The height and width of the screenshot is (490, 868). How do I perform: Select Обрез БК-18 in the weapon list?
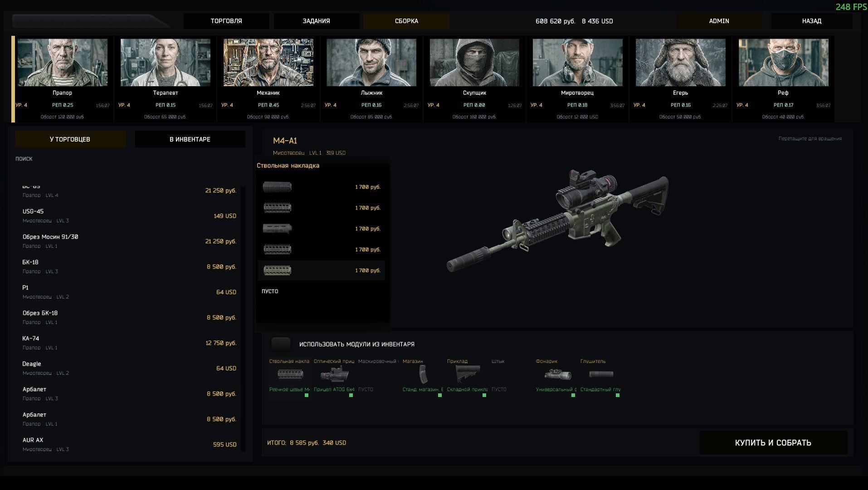click(130, 318)
